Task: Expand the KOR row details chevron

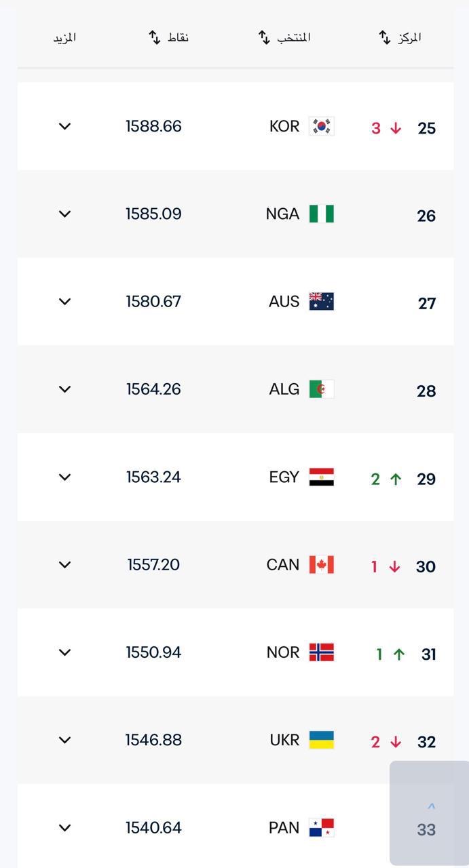Action: pos(65,127)
